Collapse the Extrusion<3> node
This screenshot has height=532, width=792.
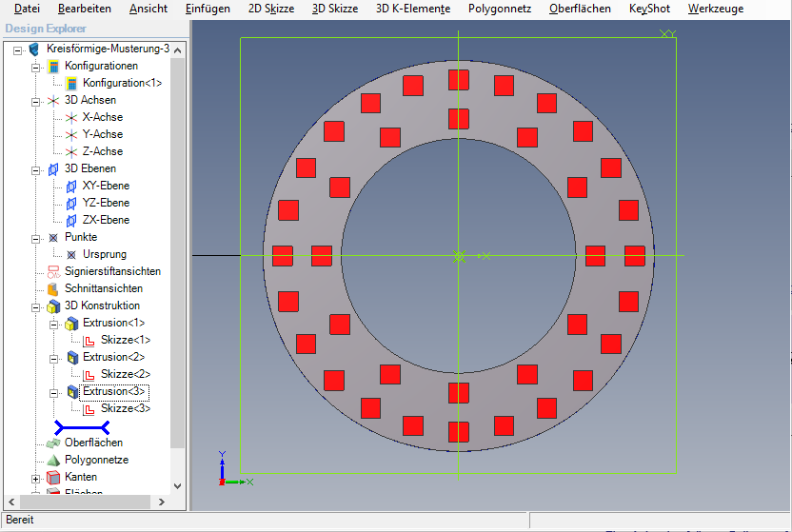point(53,393)
